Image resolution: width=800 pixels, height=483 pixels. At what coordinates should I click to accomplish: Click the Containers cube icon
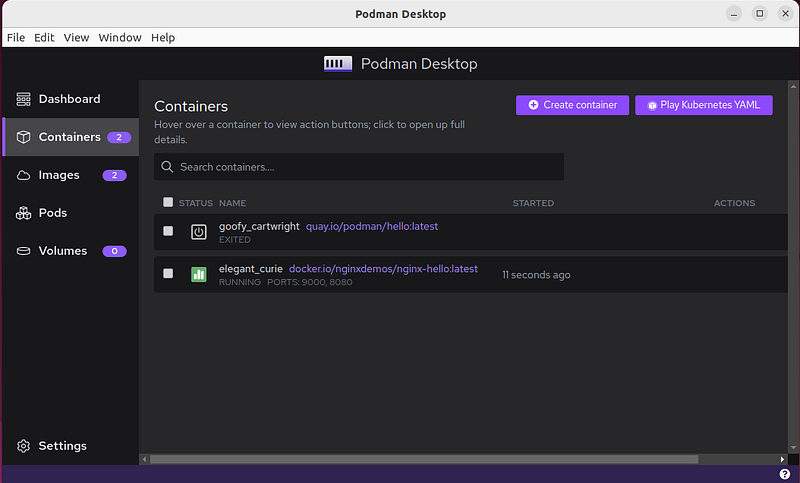point(23,137)
